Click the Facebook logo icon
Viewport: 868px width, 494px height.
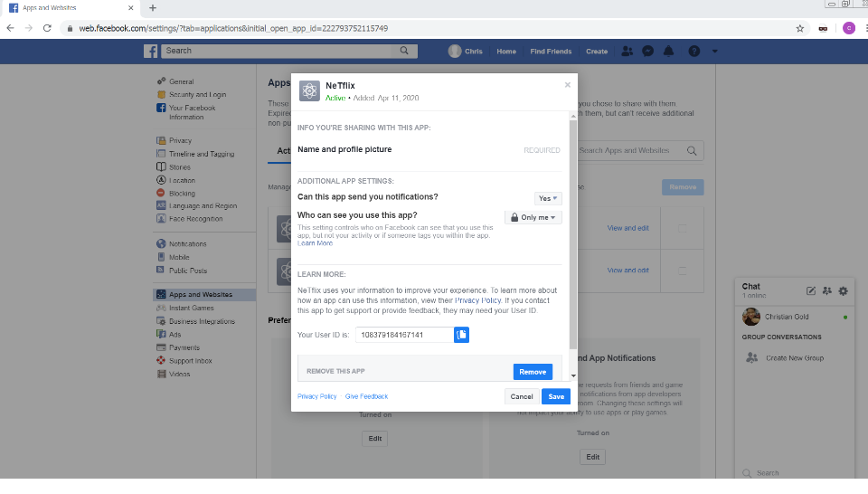151,52
